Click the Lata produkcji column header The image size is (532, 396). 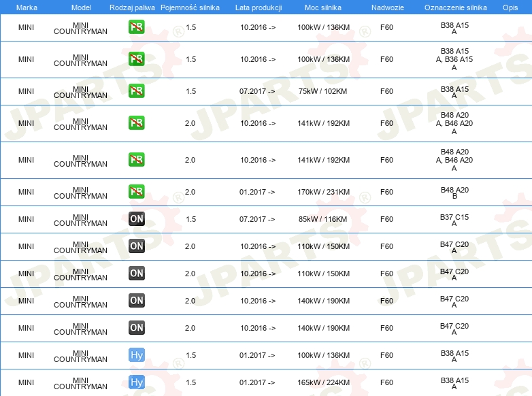click(x=259, y=7)
